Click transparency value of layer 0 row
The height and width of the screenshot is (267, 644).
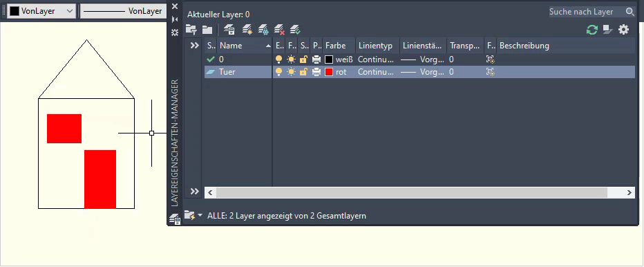click(x=451, y=59)
